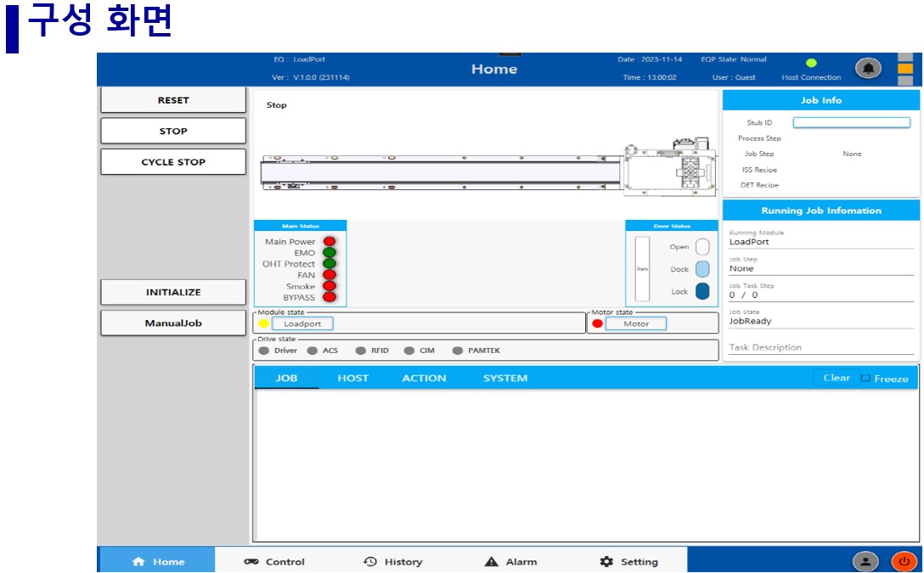Open the Control page in bottom navigation
This screenshot has width=924, height=573.
point(274,562)
